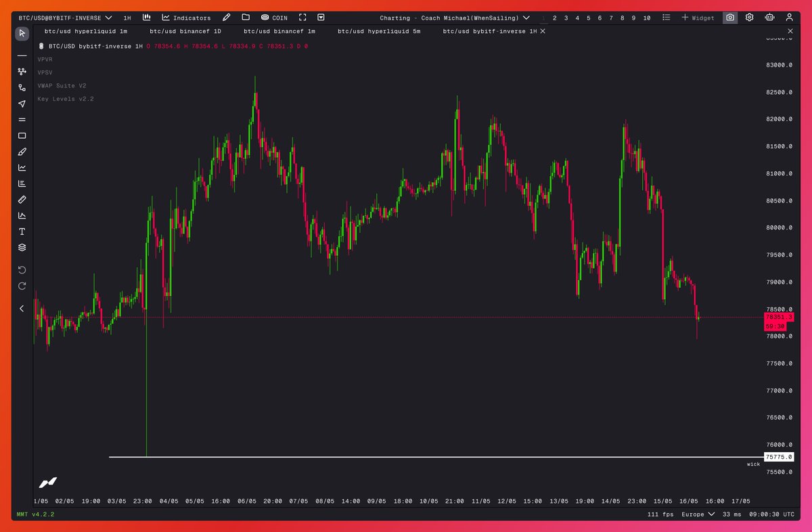Open the COIN selector
Viewport: 812px width, 532px height.
point(274,18)
